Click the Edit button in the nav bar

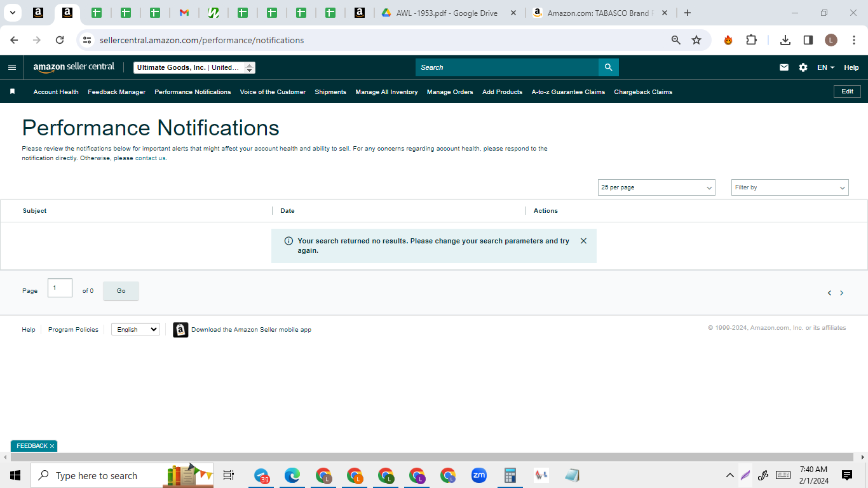[847, 91]
